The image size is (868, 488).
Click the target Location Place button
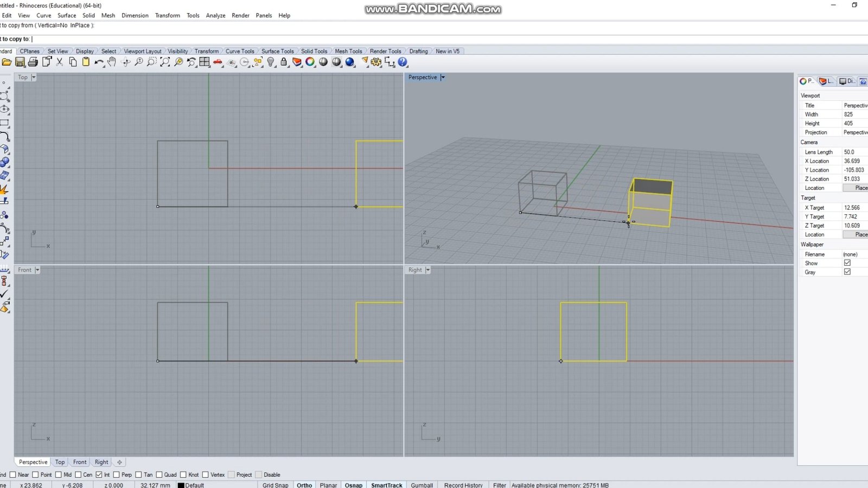[856, 234]
